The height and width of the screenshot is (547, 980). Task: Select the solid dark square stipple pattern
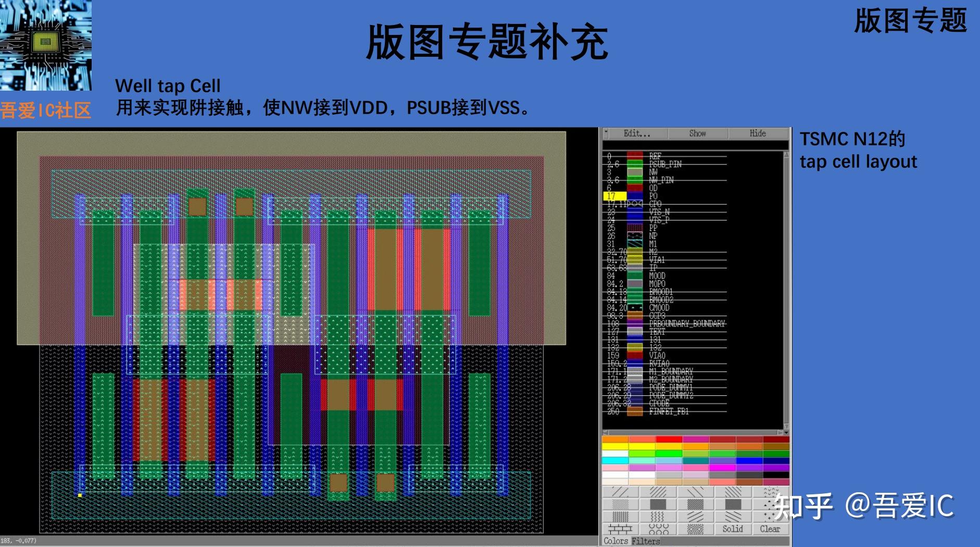658,504
